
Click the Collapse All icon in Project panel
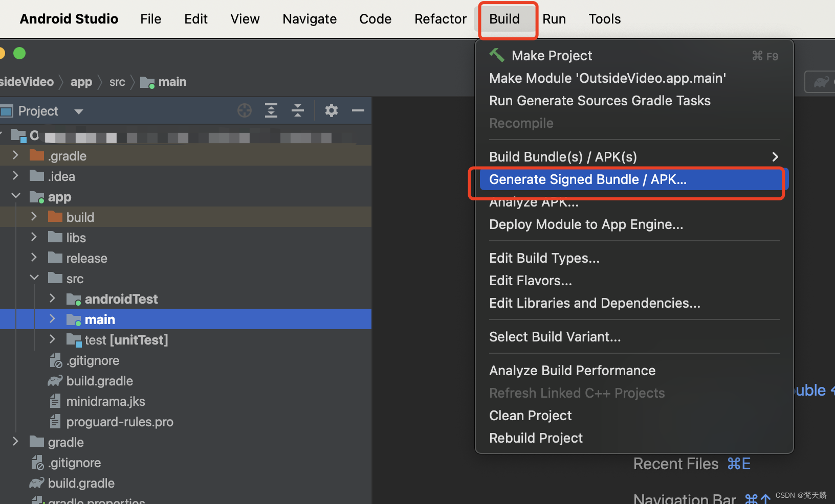point(298,110)
